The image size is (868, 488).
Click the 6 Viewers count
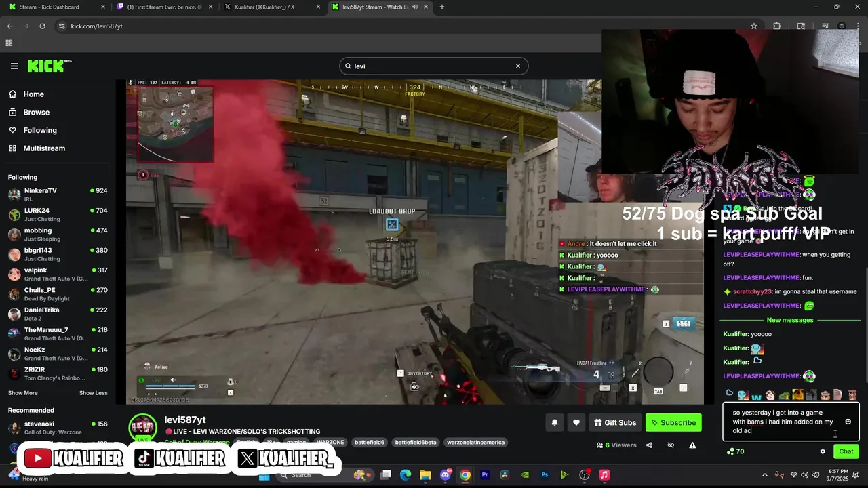(616, 445)
